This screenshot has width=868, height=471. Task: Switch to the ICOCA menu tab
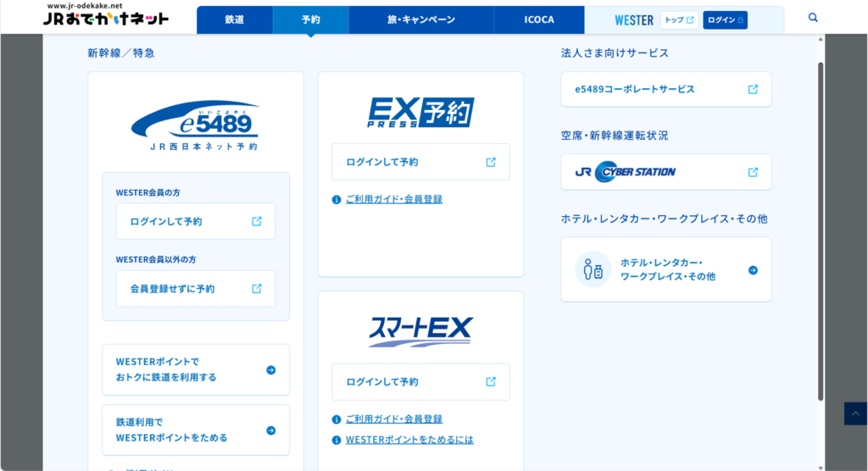pos(538,19)
